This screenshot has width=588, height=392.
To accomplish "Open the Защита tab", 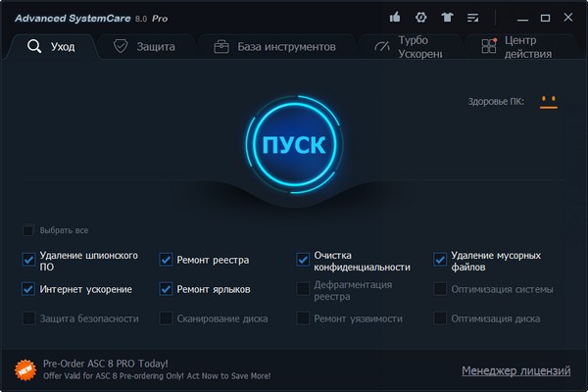I will (x=145, y=46).
